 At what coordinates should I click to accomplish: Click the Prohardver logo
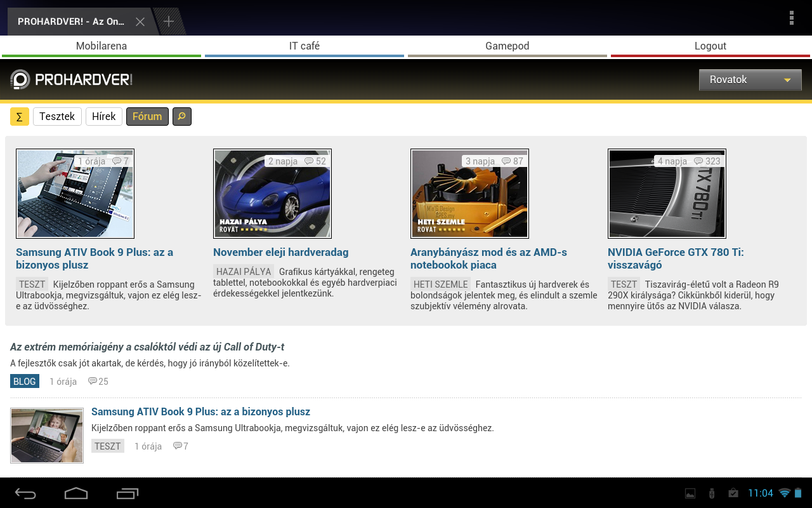(x=71, y=79)
